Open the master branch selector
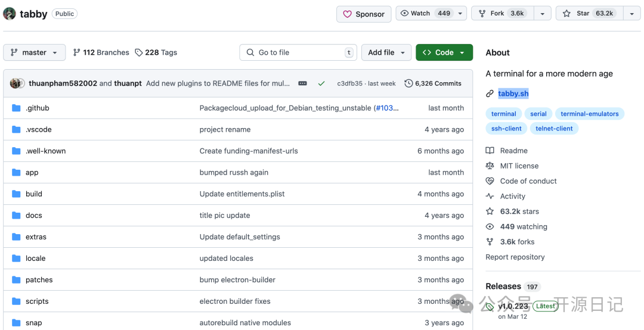The height and width of the screenshot is (330, 644). (35, 52)
